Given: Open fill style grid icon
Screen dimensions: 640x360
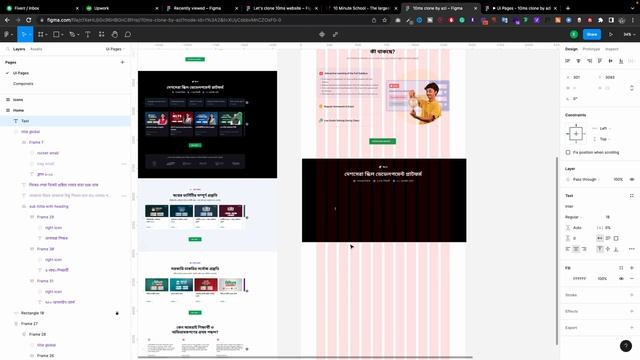Looking at the screenshot, I should [x=621, y=268].
